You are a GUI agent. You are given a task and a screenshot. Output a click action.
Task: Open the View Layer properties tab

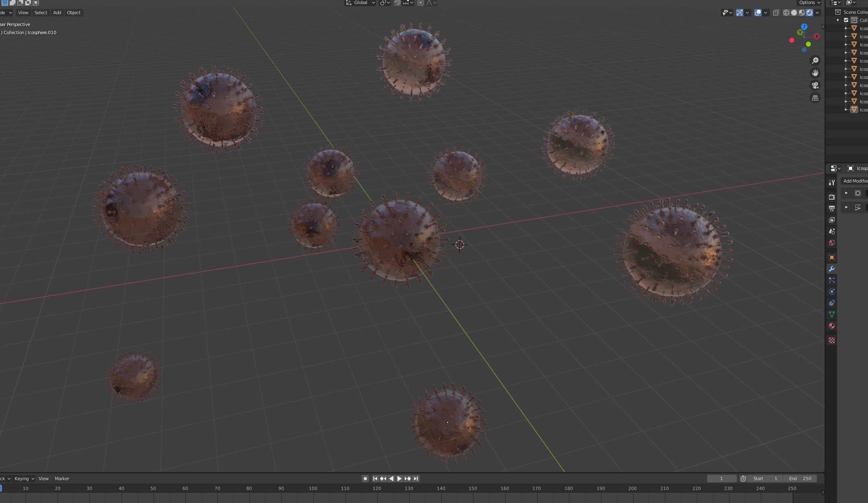click(x=832, y=220)
